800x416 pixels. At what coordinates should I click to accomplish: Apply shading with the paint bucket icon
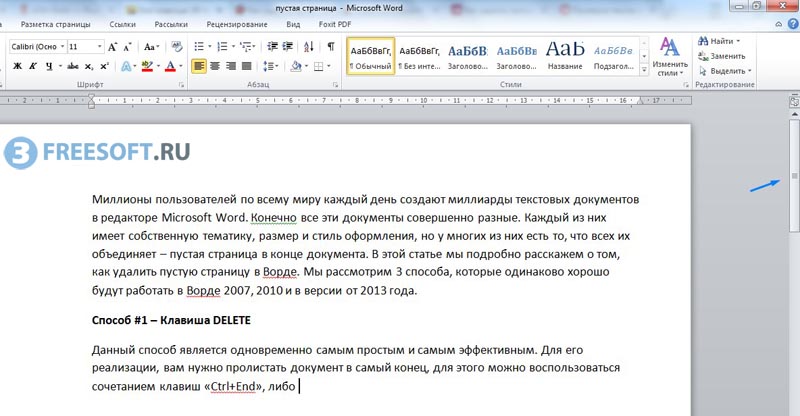[x=296, y=66]
